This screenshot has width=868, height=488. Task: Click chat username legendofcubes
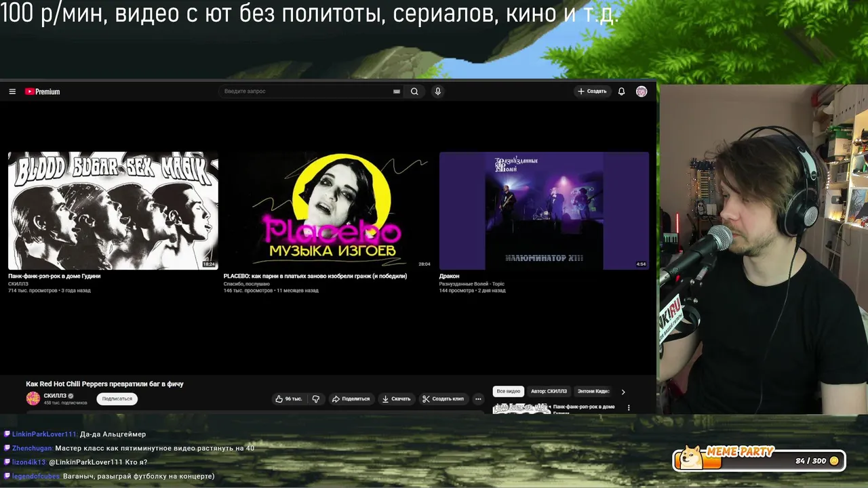coord(36,476)
